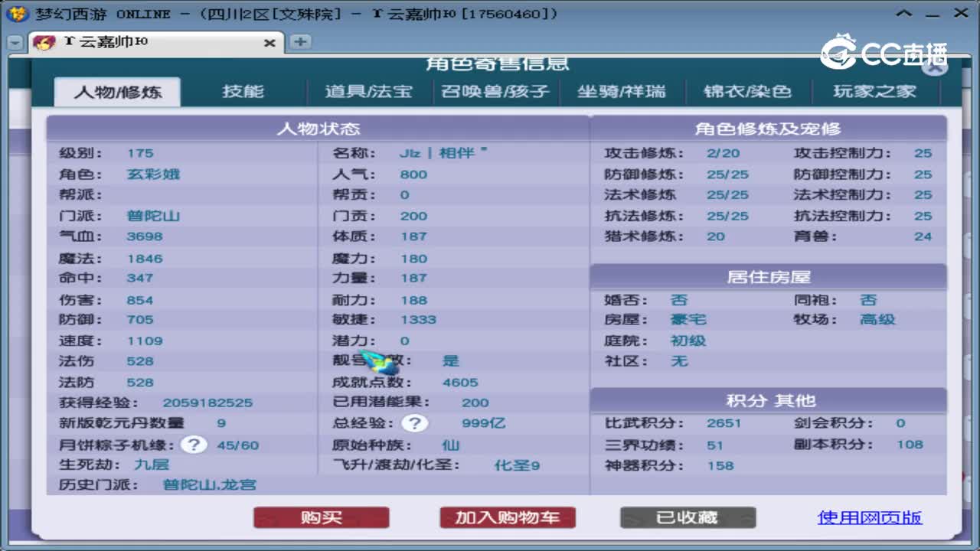Image resolution: width=980 pixels, height=551 pixels.
Task: Click the help icon beside 总经验
Action: pyautogui.click(x=414, y=423)
